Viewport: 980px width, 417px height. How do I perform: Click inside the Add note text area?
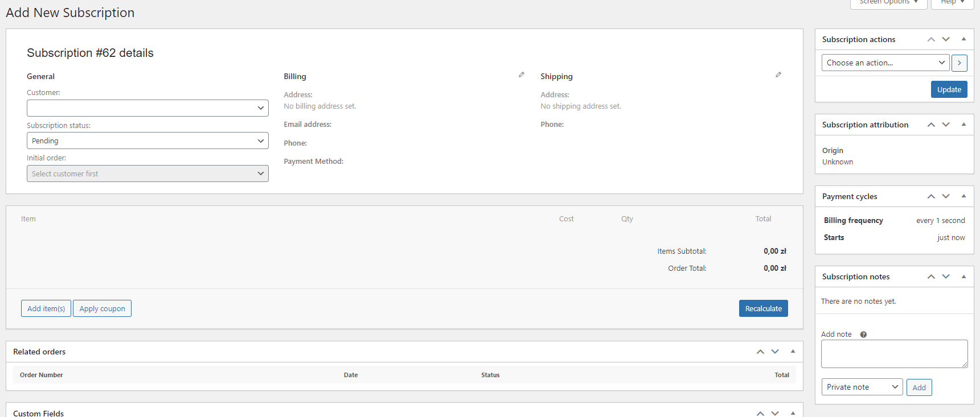point(894,354)
